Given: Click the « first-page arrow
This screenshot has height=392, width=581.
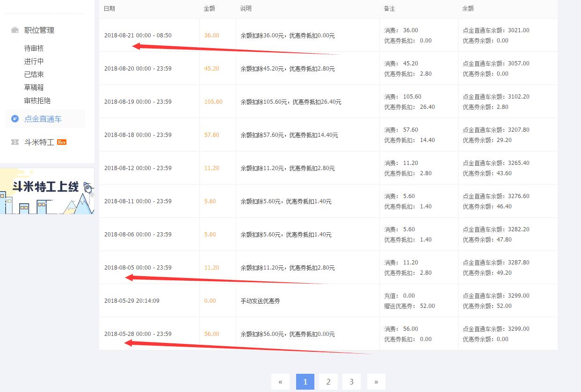Looking at the screenshot, I should [280, 382].
